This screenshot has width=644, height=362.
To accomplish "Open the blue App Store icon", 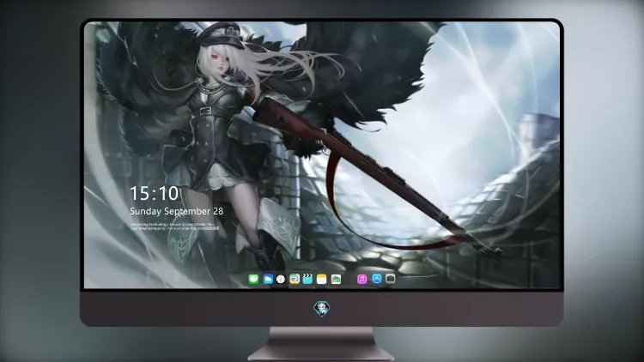I will (x=377, y=279).
